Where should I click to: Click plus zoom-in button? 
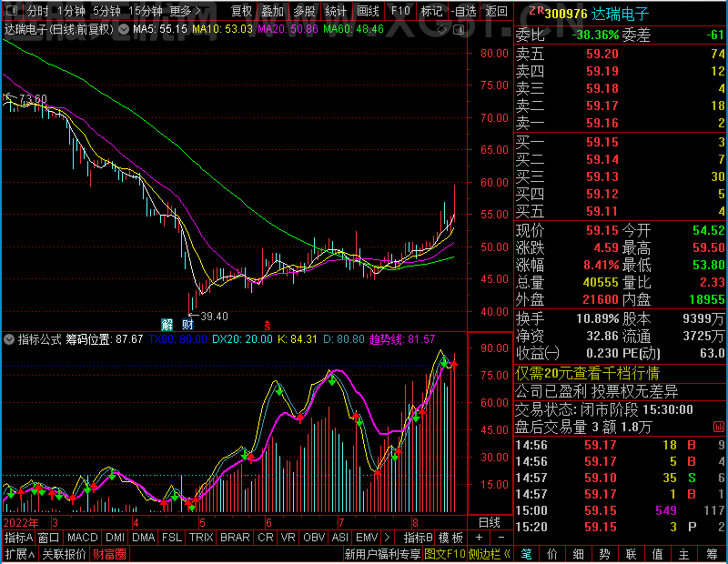click(x=480, y=538)
